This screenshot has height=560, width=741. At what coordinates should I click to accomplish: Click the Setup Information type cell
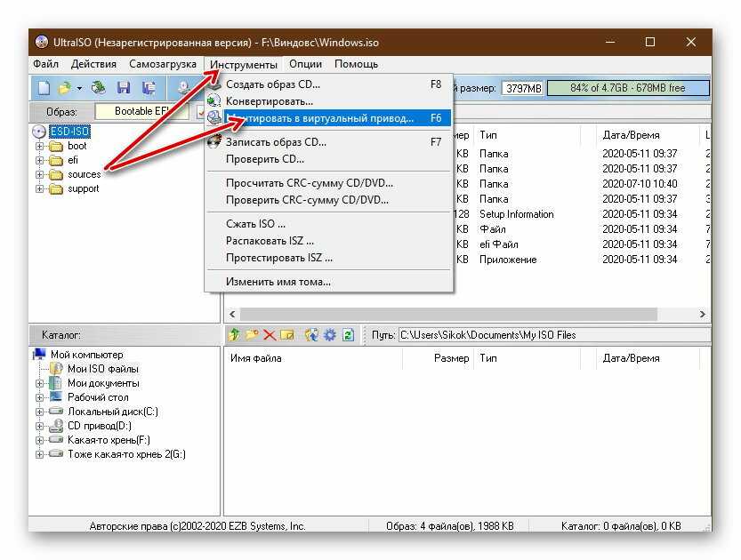(x=517, y=214)
